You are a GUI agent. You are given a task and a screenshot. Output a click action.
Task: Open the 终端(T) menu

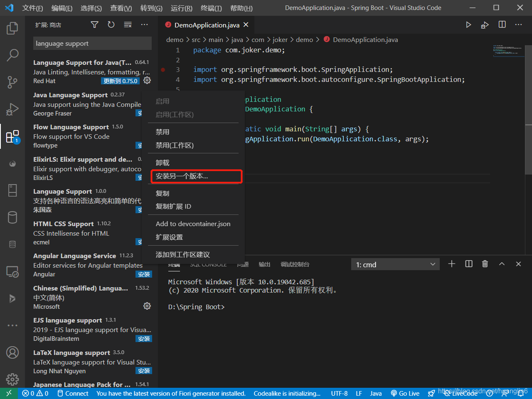point(211,8)
